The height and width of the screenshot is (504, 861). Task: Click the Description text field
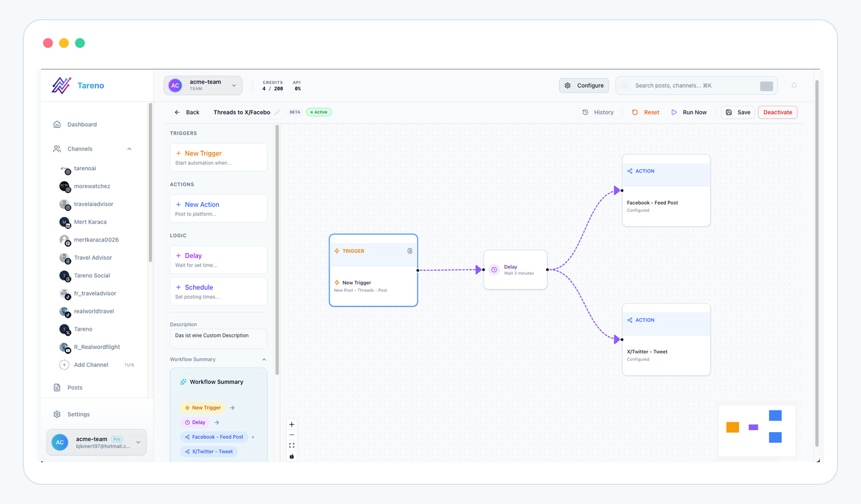pos(218,339)
